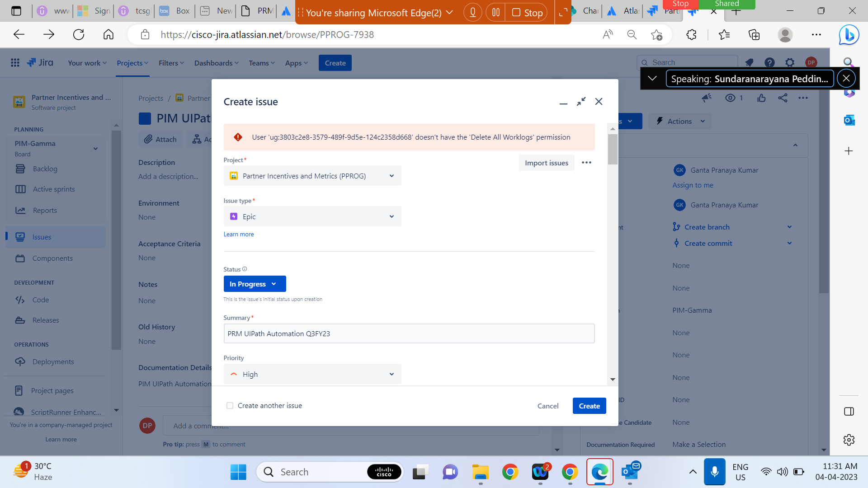
Task: Select the Reports sidebar menu item
Action: (45, 210)
